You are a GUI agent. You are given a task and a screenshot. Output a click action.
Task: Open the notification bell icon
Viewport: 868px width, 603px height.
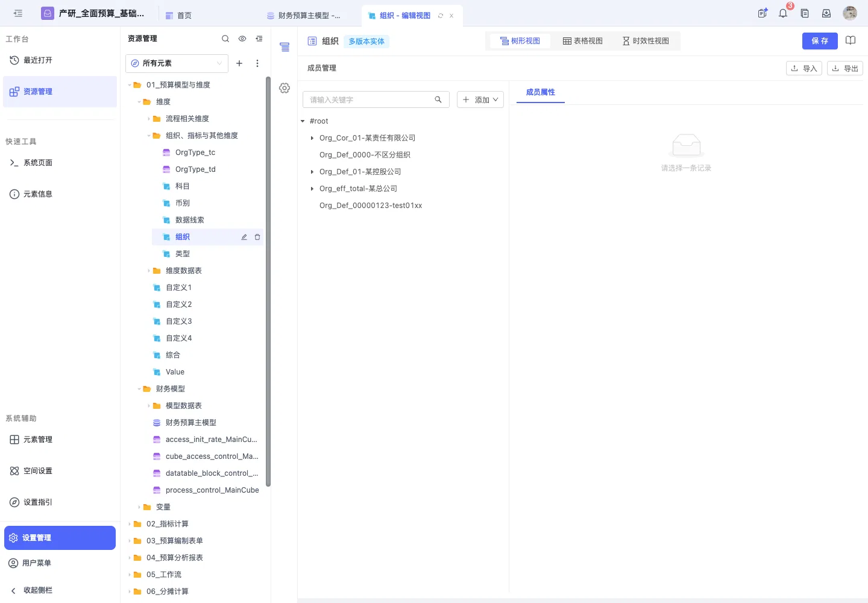783,13
